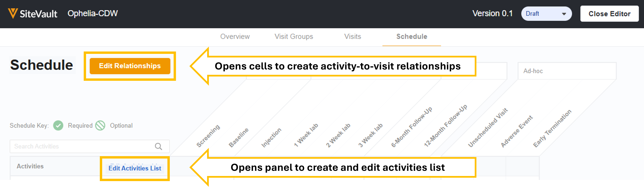Click the Injection visit column header
This screenshot has width=644, height=190.
271,137
